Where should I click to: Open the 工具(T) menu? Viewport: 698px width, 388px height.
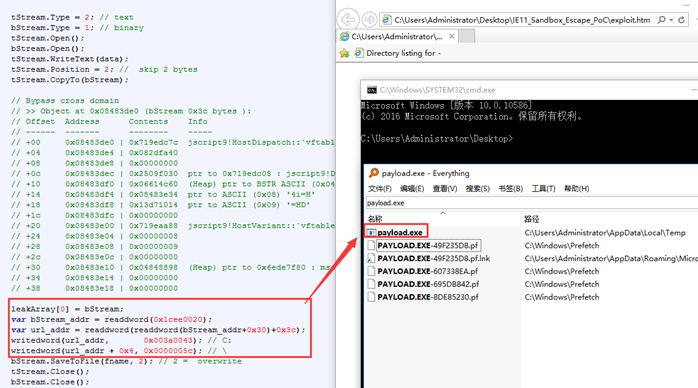point(543,189)
